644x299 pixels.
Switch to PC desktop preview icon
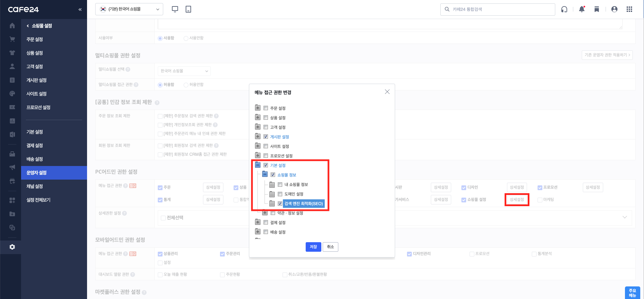click(175, 9)
